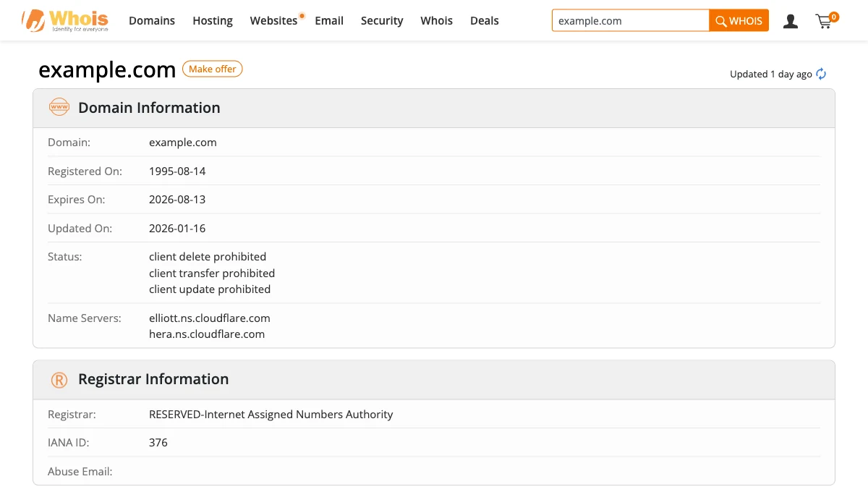Open the Deals menu
The height and width of the screenshot is (492, 868).
[x=485, y=21]
